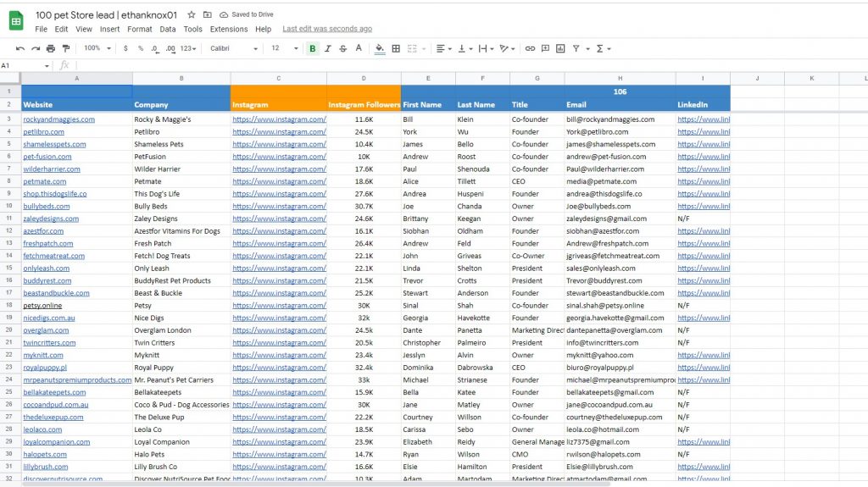
Task: Toggle bold formatting
Action: pyautogui.click(x=313, y=49)
